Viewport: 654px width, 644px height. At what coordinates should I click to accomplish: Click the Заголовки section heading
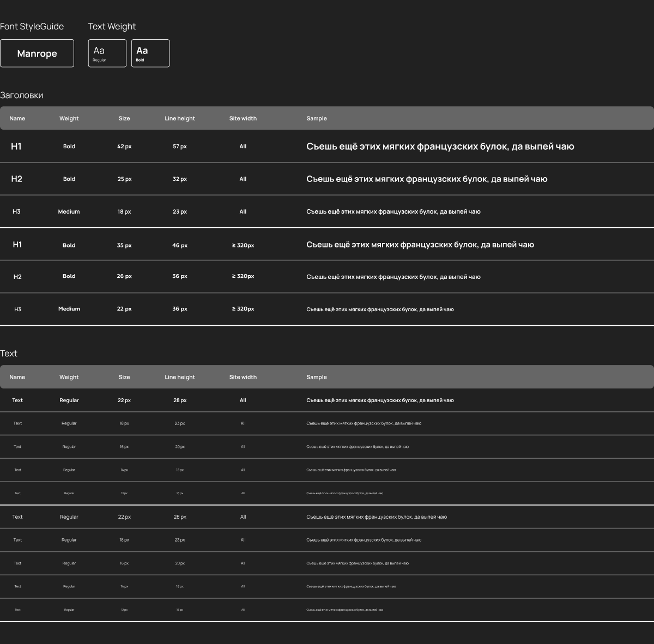pyautogui.click(x=22, y=95)
